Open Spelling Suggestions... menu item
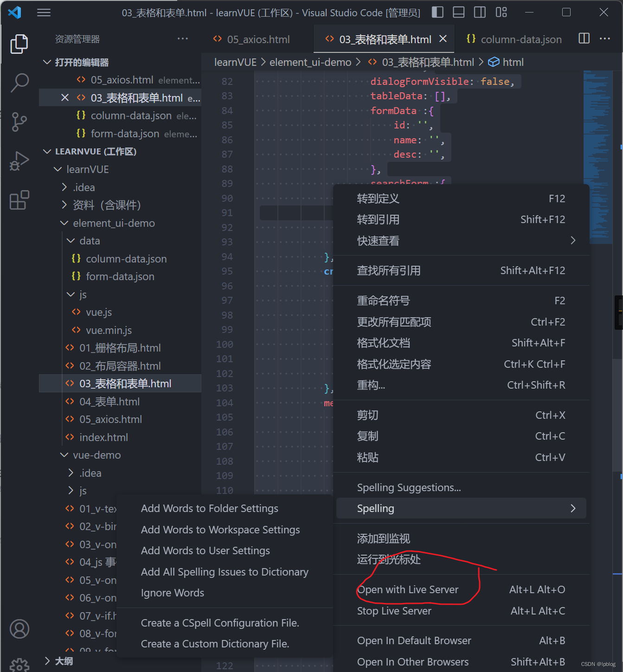 pyautogui.click(x=461, y=487)
